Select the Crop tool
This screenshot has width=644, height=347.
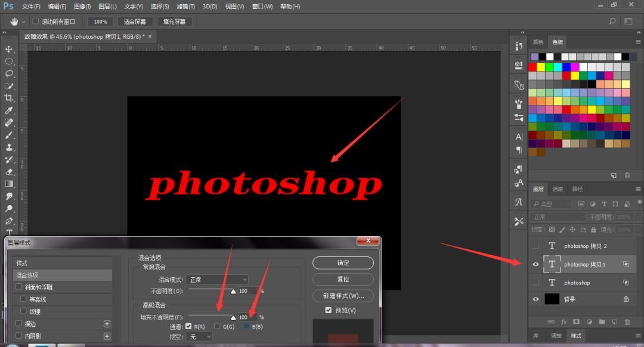pos(8,98)
